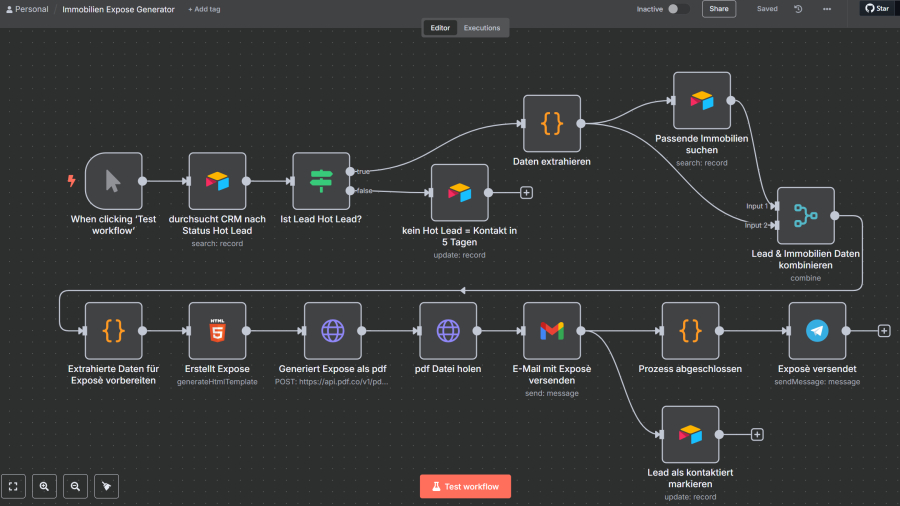Toggle the Inactive workflow switch
This screenshot has height=506, width=900.
(x=678, y=9)
